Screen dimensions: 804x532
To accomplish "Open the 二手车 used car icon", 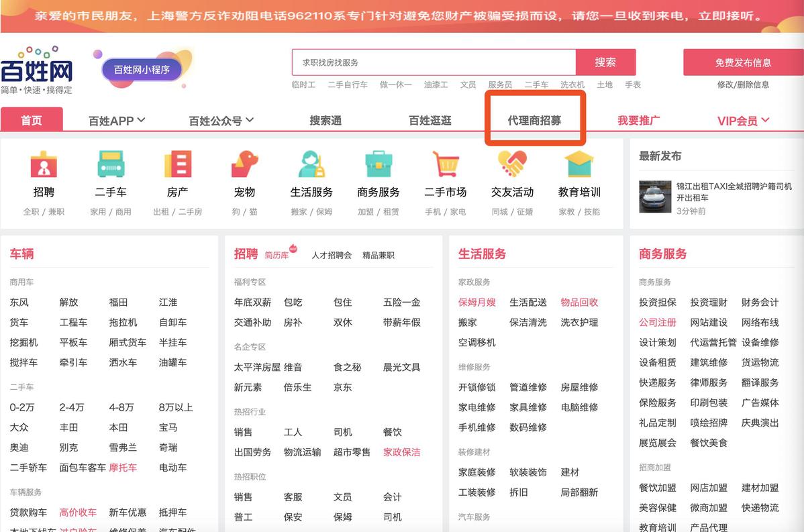I will coord(111,164).
